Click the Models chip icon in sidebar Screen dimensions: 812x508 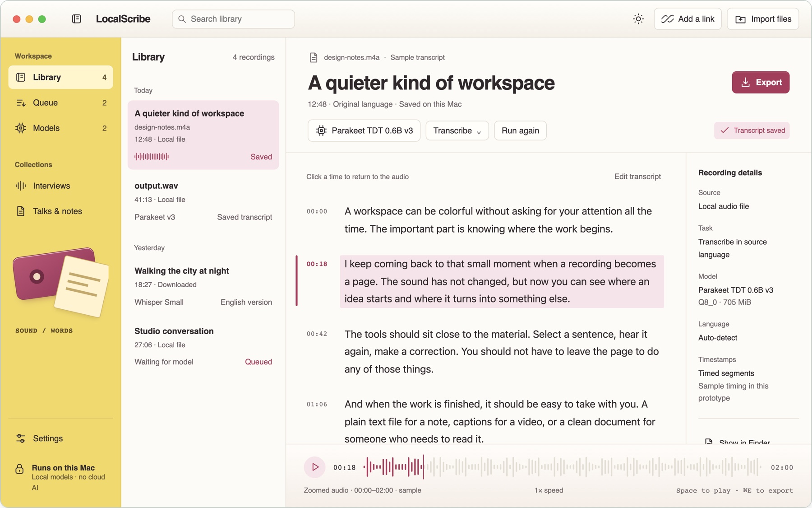coord(21,128)
